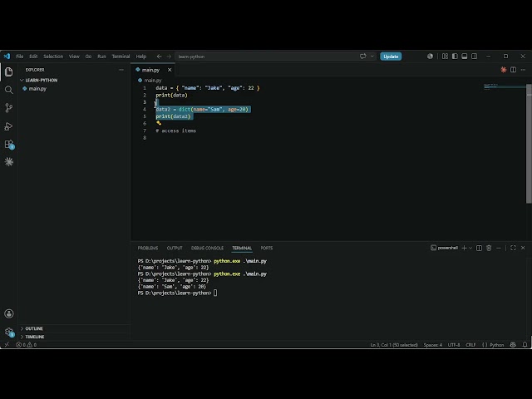The height and width of the screenshot is (399, 532).
Task: Show errors and warnings count
Action: 26,345
